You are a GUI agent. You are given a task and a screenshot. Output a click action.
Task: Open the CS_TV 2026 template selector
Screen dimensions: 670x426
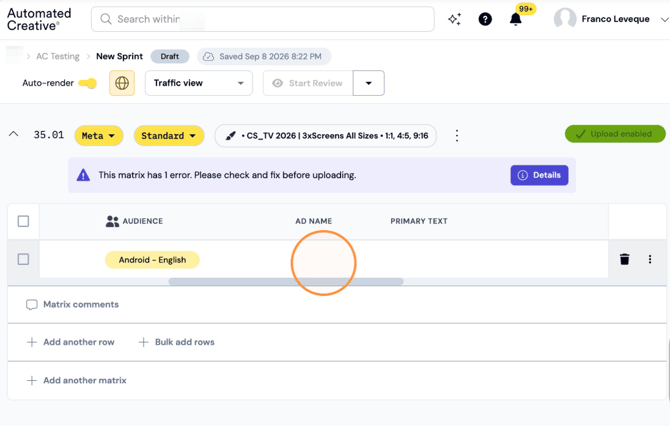(326, 135)
